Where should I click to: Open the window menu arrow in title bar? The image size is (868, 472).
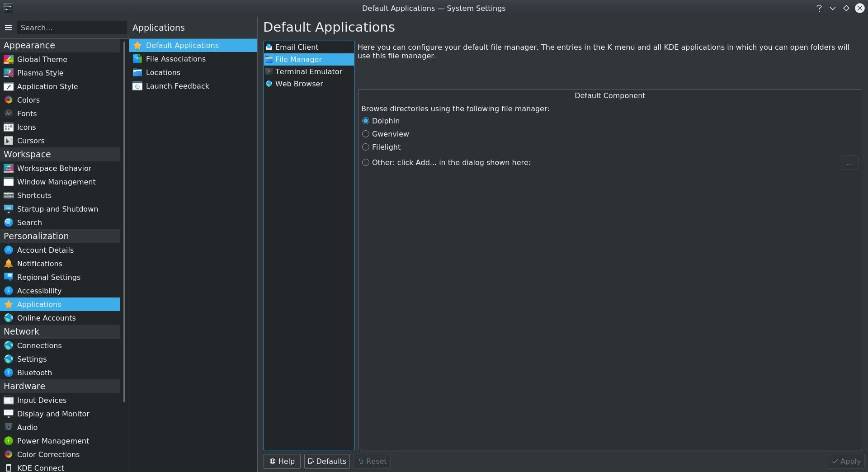point(832,8)
